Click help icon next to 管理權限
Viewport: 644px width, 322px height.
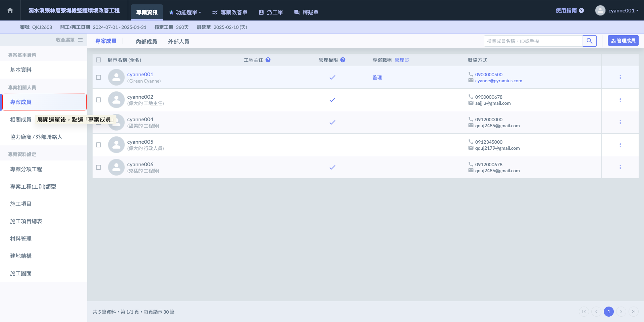343,60
